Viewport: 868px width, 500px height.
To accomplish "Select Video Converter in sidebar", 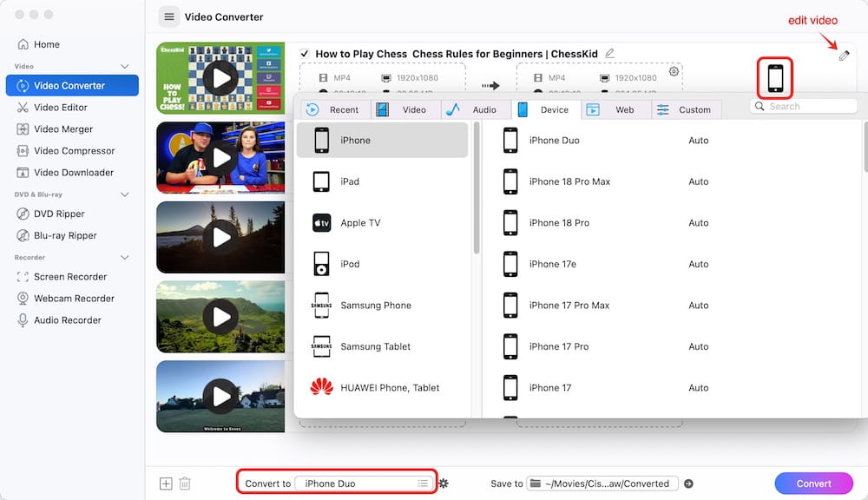I will pyautogui.click(x=72, y=85).
